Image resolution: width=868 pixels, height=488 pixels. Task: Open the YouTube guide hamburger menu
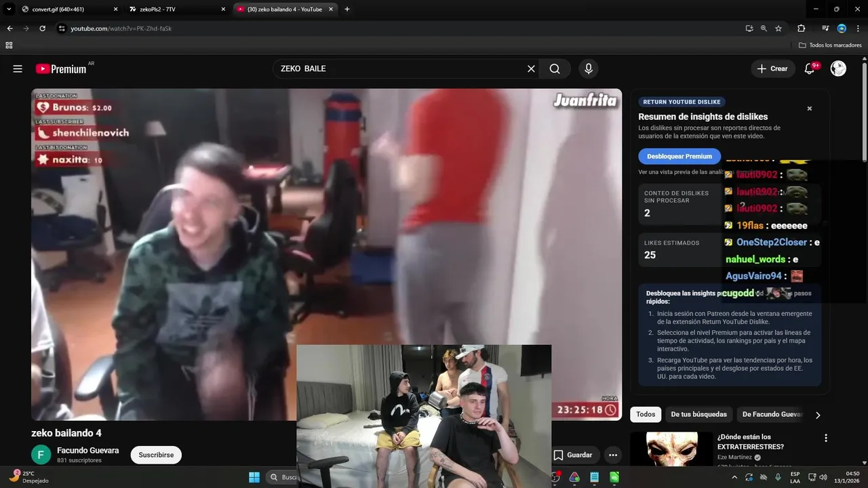tap(18, 68)
